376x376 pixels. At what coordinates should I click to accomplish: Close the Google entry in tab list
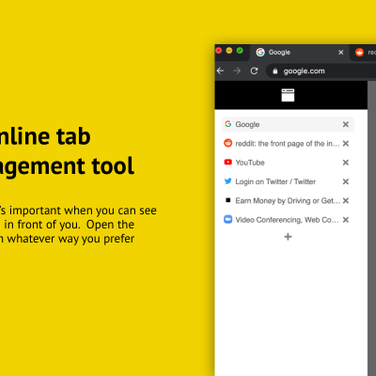[346, 124]
